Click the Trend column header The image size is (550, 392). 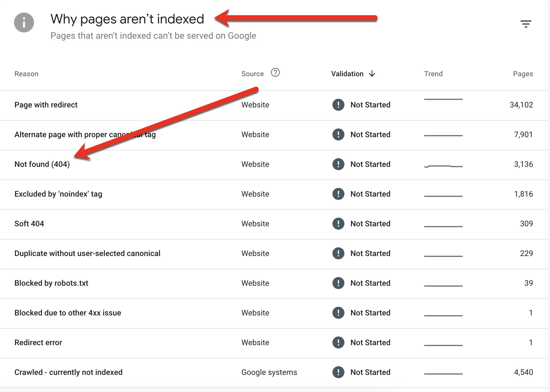(x=433, y=74)
